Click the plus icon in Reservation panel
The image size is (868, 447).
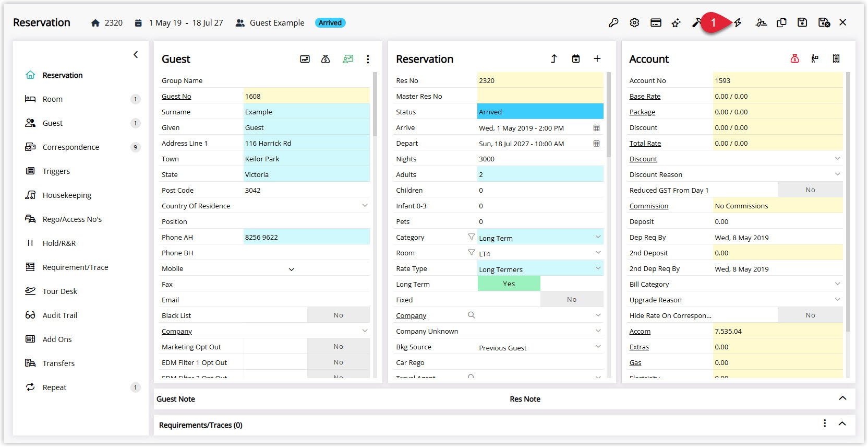pos(597,59)
